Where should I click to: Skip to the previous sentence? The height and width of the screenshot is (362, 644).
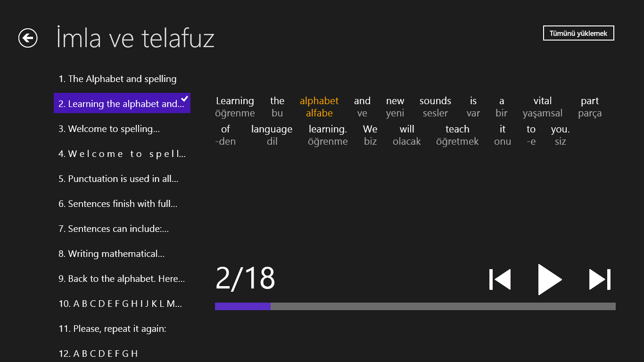click(x=500, y=280)
